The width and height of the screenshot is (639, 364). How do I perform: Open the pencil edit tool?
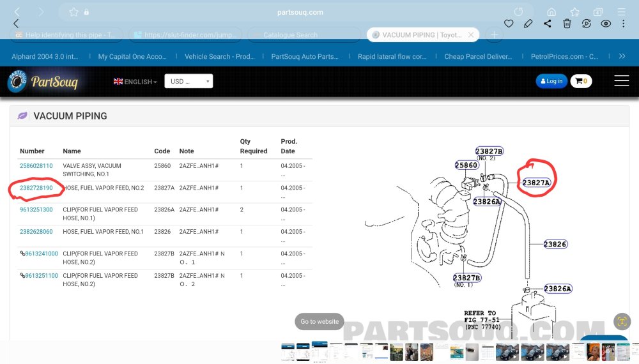(x=528, y=24)
